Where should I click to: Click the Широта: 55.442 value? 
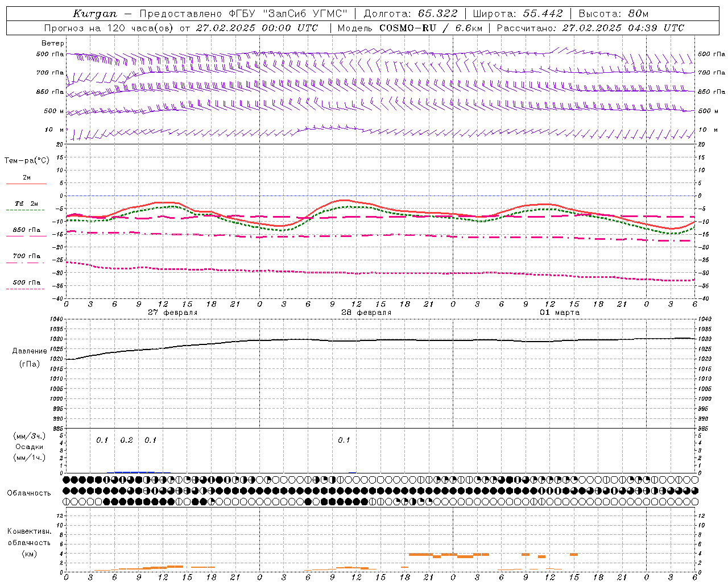(x=518, y=14)
